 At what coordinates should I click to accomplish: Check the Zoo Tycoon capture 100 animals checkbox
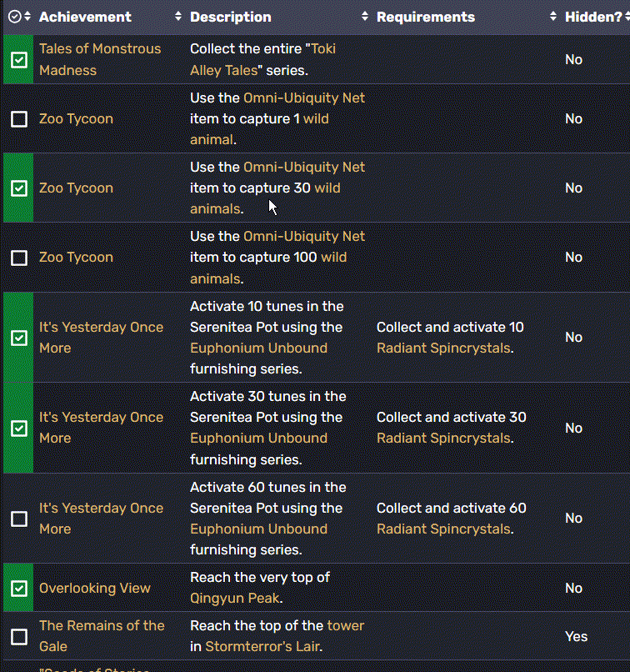[19, 258]
